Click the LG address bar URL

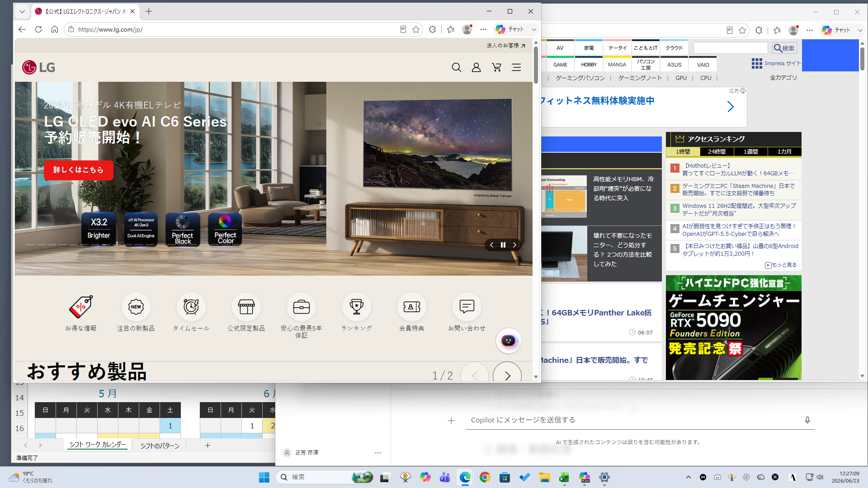pos(110,29)
